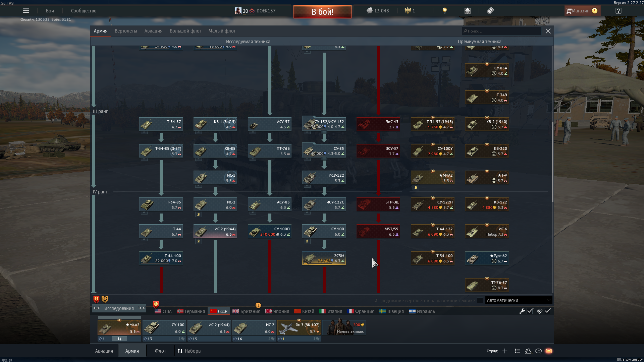The image size is (644, 362).
Task: Click the Golden Eagles currency icon
Action: pos(408,11)
